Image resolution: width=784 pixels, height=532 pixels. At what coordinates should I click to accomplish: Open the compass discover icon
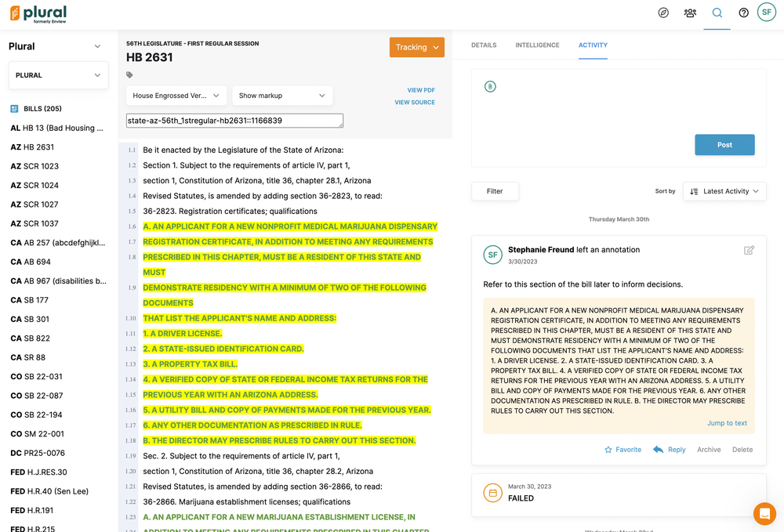click(x=663, y=13)
